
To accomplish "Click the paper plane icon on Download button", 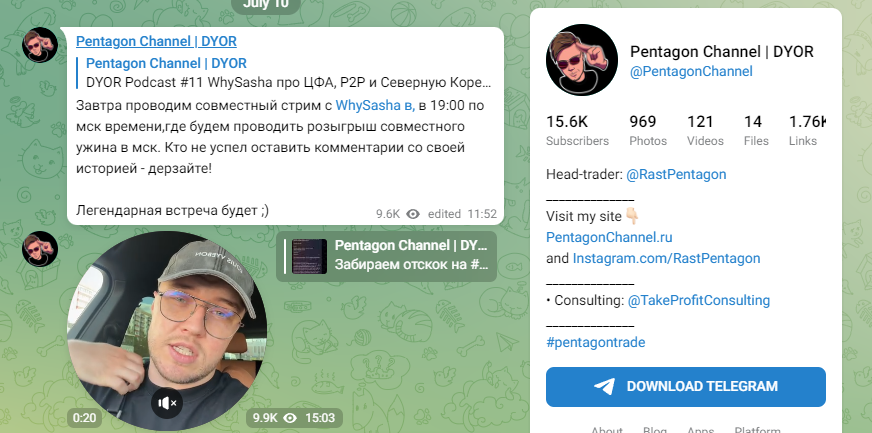I will [604, 386].
